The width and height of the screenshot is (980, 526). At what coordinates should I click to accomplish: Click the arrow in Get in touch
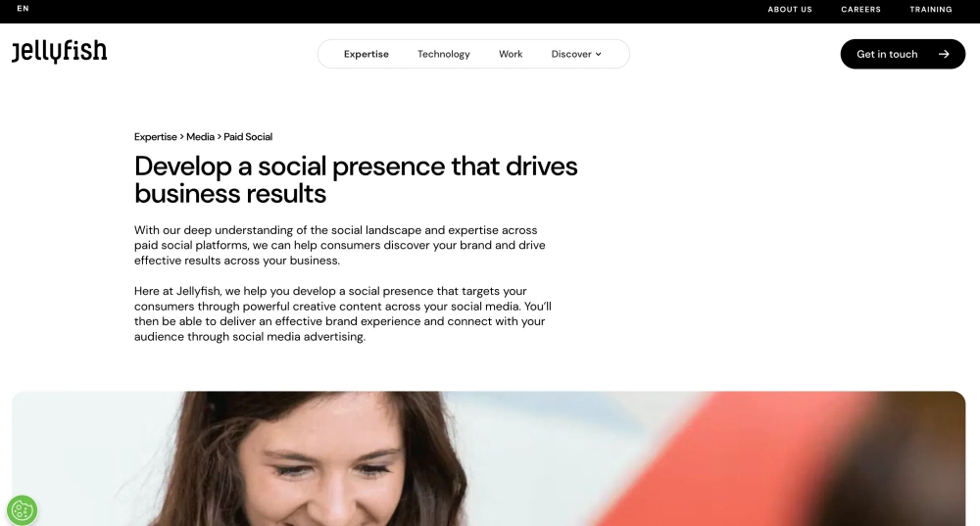click(x=944, y=54)
